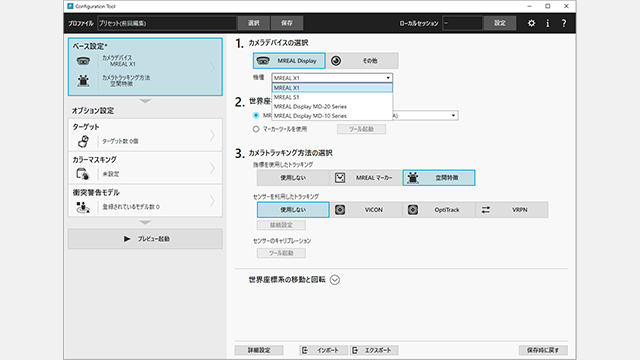Screen dimensions: 640x360
Task: Enable the マーカーツールを使用 radio button
Action: point(256,129)
